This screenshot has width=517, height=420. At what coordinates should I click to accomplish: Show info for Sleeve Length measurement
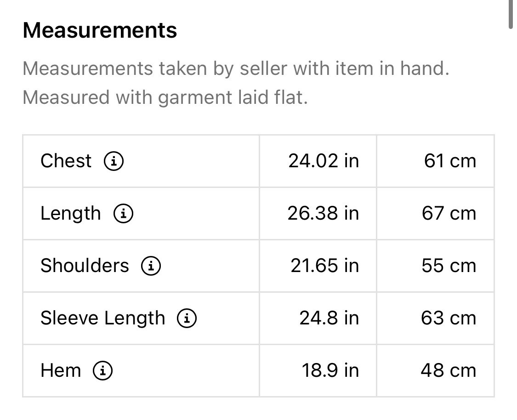187,318
